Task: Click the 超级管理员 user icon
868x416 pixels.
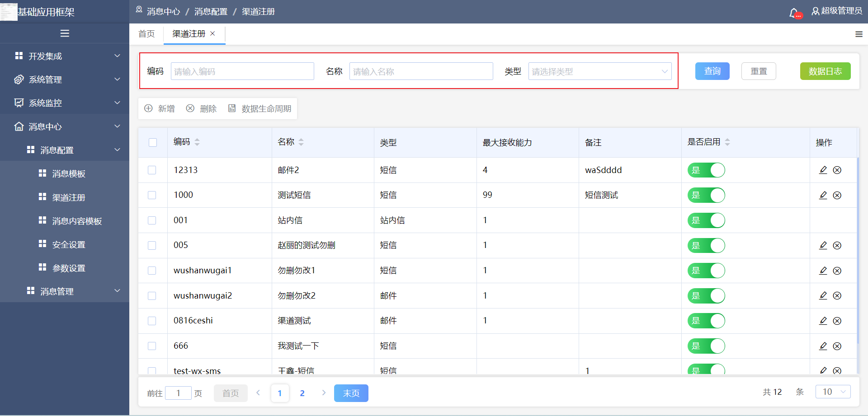Action: tap(815, 11)
